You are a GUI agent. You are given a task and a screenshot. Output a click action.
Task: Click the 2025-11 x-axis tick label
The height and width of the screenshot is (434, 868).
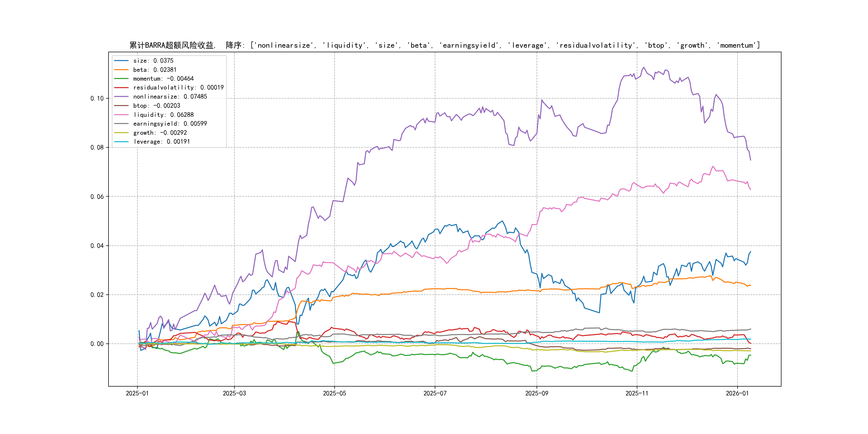tap(637, 394)
